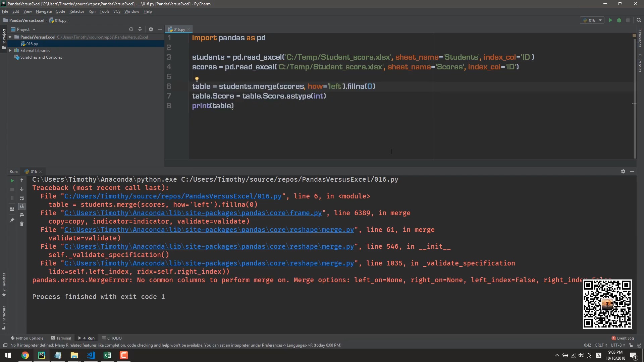Clear all Run console output trash icon

(22, 224)
